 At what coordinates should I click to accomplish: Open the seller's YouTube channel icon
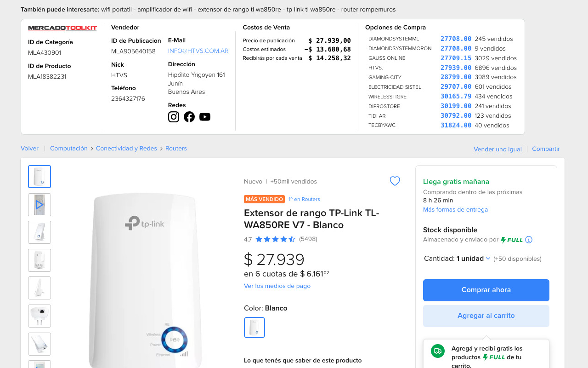coord(205,117)
